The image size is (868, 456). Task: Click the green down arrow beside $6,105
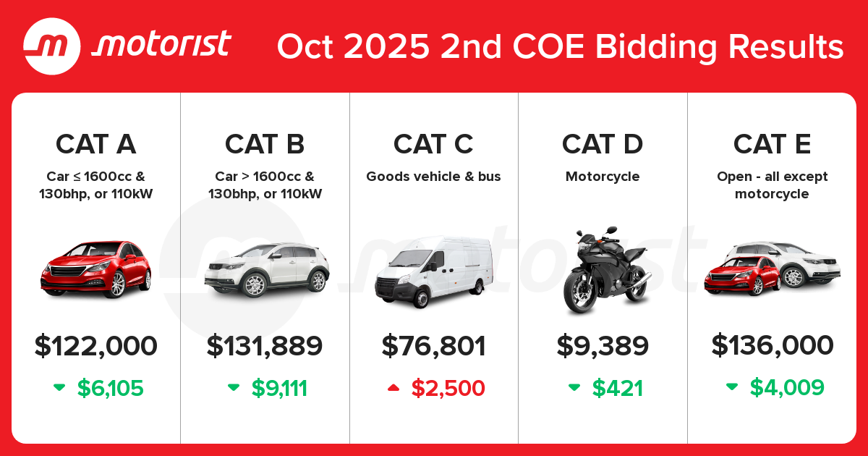pyautogui.click(x=59, y=388)
